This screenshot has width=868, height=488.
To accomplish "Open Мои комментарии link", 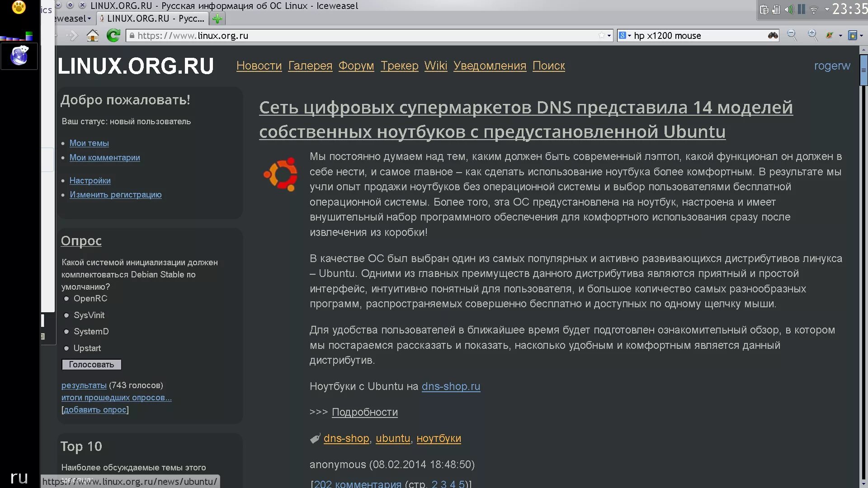I will 105,158.
